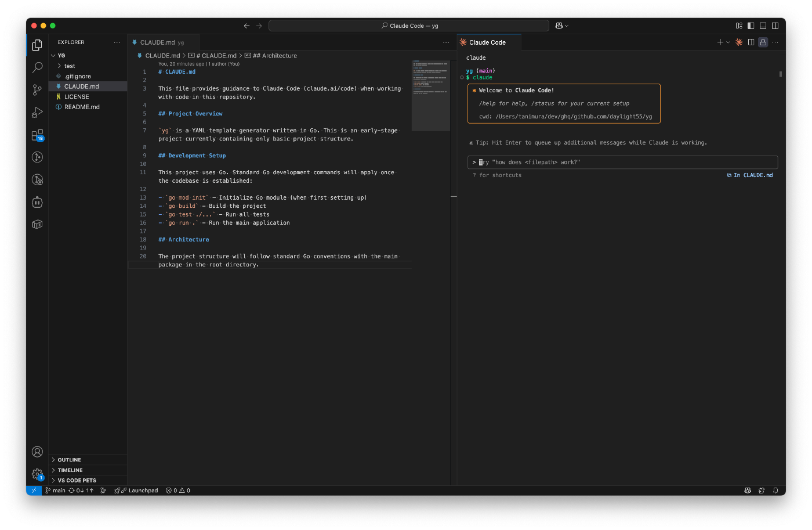
Task: Click the editor minimap preview
Action: click(x=431, y=96)
